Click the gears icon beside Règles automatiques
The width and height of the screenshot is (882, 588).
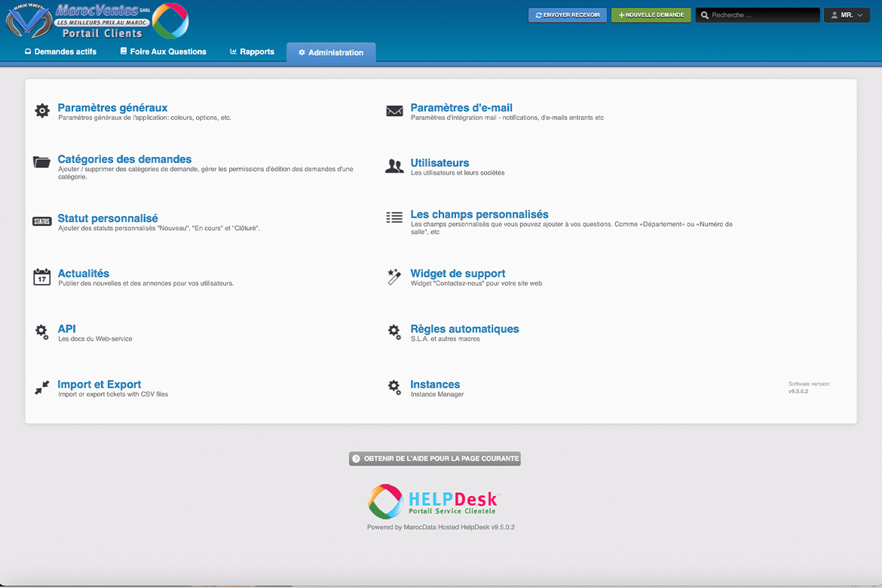394,332
